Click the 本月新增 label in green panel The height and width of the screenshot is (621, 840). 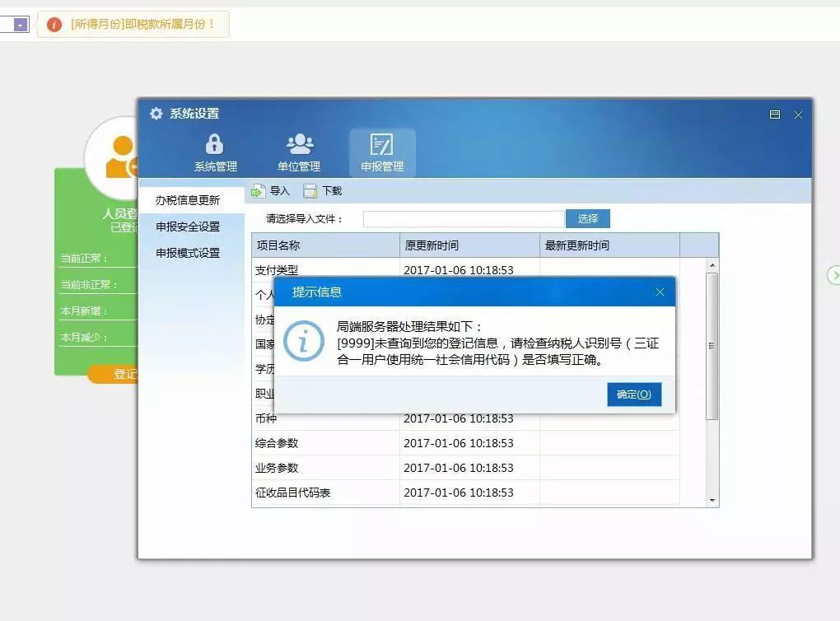tap(83, 310)
